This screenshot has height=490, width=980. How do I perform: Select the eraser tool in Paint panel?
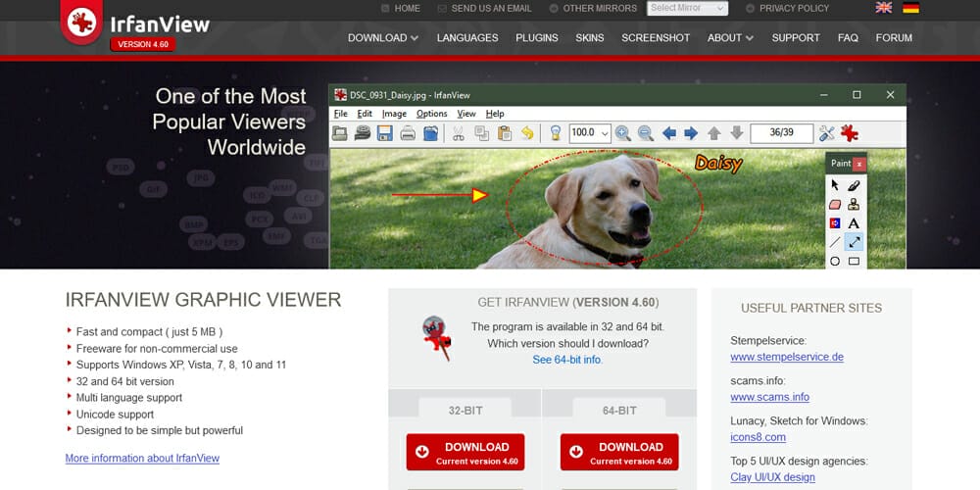click(x=835, y=205)
